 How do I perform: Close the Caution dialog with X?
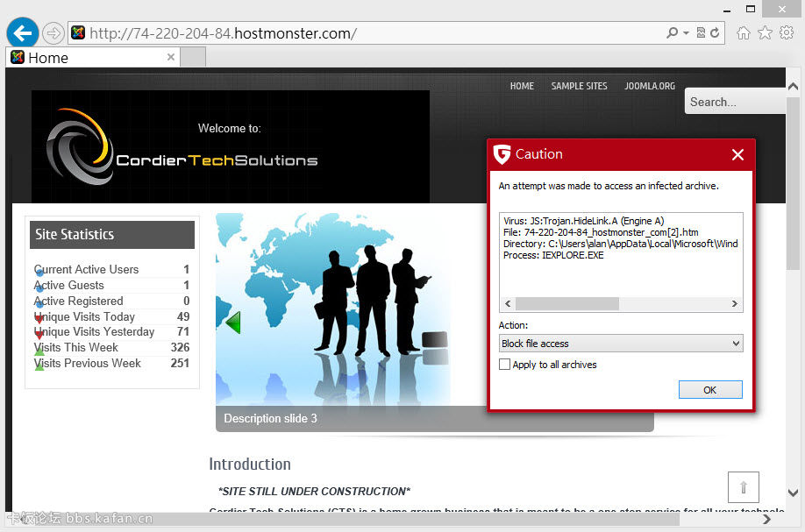(x=737, y=154)
